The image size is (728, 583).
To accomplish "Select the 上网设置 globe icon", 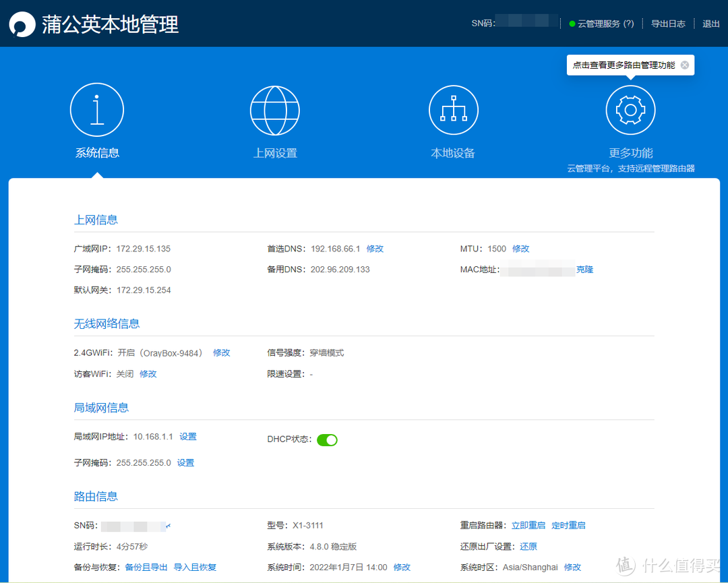I will click(274, 109).
